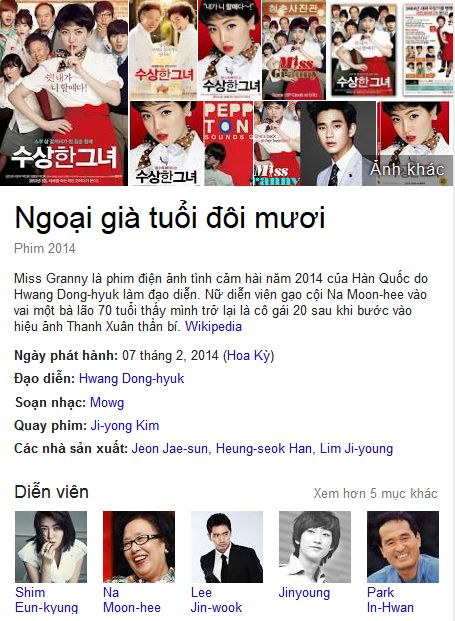Open cinematographer Ji-yong Kim link
Screen dimensions: 455x621
[125, 426]
